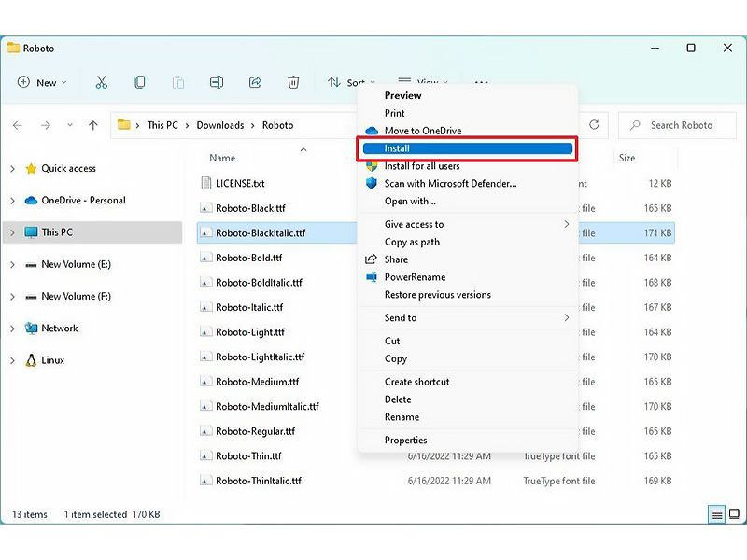747x560 pixels.
Task: Open the Give access to submenu
Action: click(x=468, y=224)
